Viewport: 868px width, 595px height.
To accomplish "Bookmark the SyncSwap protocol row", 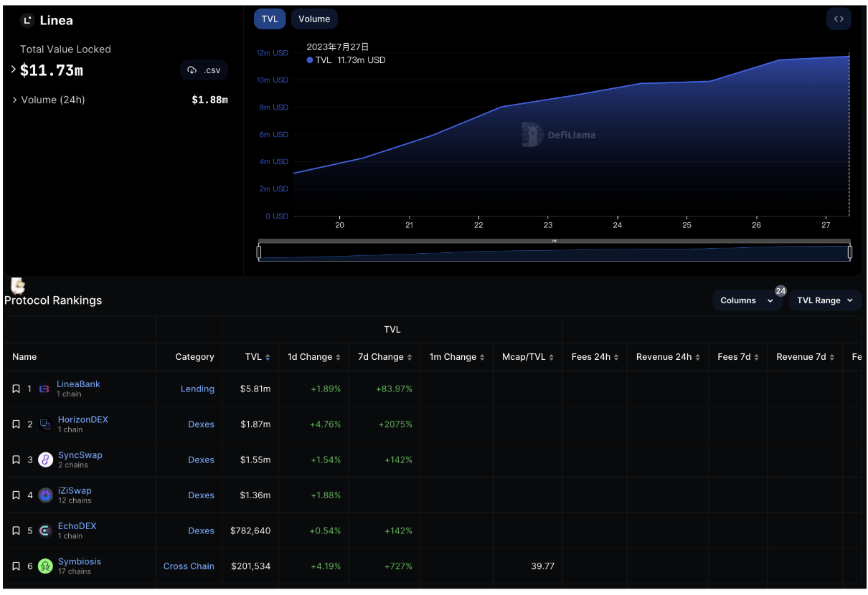I will pyautogui.click(x=16, y=460).
